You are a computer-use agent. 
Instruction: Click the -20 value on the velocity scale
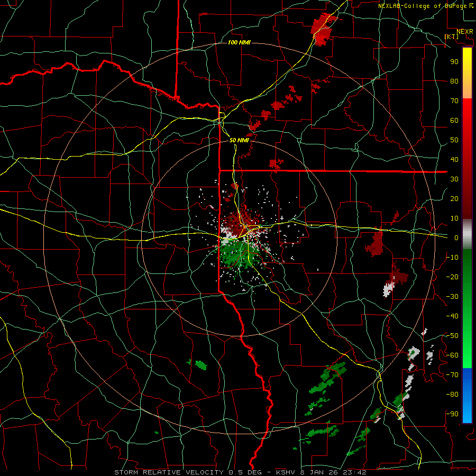click(x=452, y=277)
